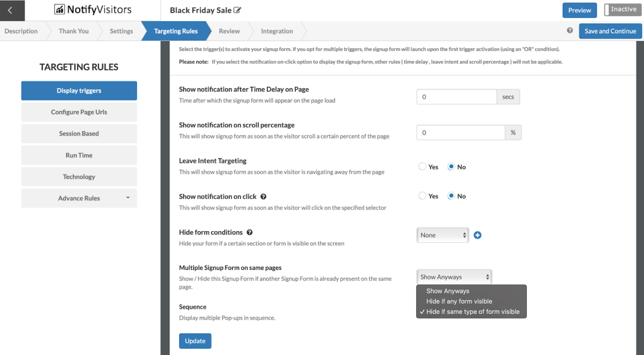This screenshot has width=644, height=355.
Task: Open help question mark near Save
Action: 570,31
